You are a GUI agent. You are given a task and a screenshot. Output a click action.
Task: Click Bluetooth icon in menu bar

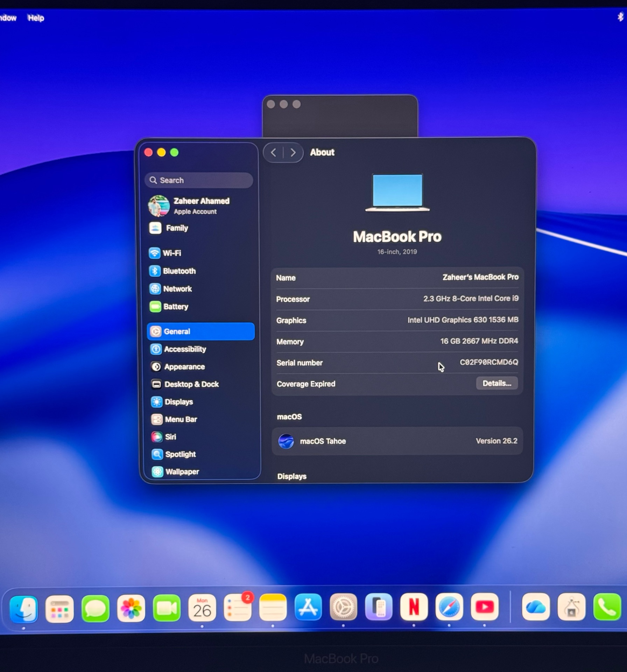[620, 16]
